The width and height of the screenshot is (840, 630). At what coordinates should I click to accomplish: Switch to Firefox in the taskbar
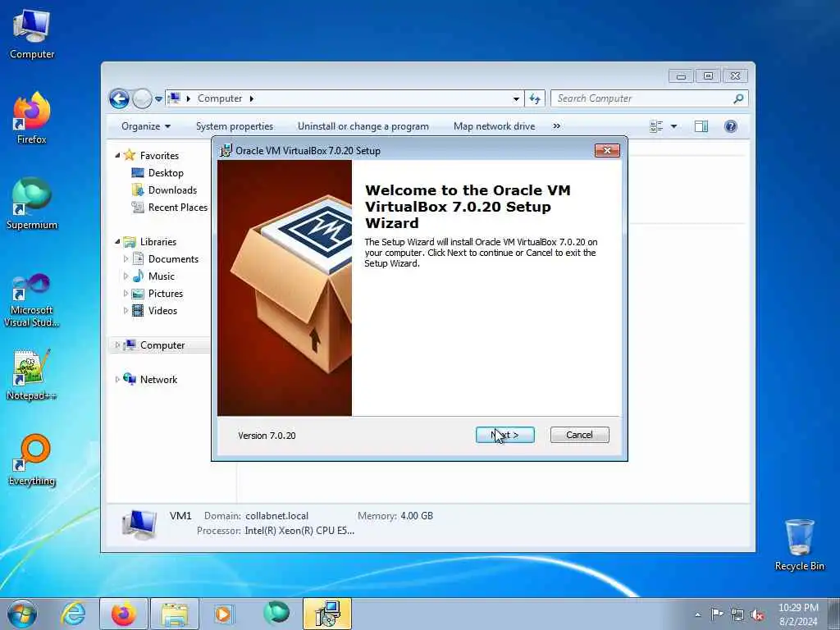tap(124, 614)
